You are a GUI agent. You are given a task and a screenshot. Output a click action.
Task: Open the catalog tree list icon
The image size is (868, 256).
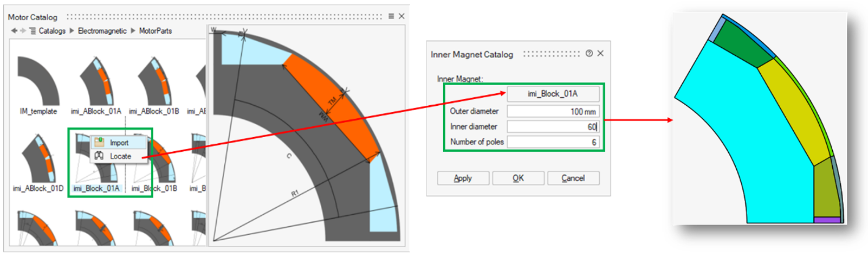(x=33, y=31)
